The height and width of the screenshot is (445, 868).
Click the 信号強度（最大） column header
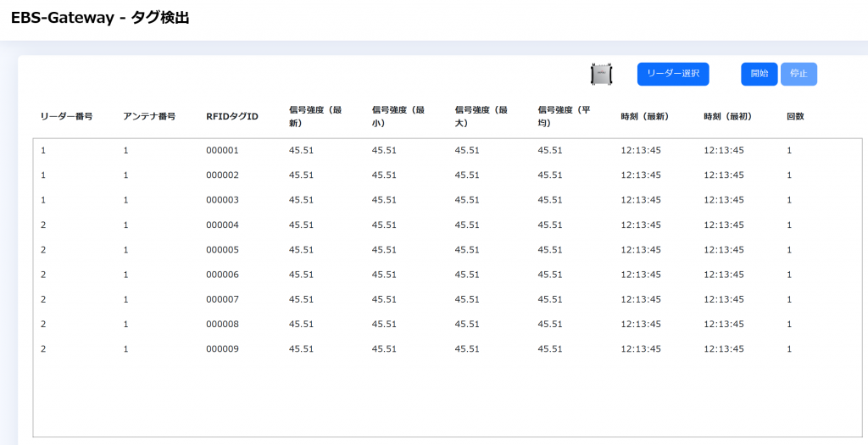tap(481, 116)
